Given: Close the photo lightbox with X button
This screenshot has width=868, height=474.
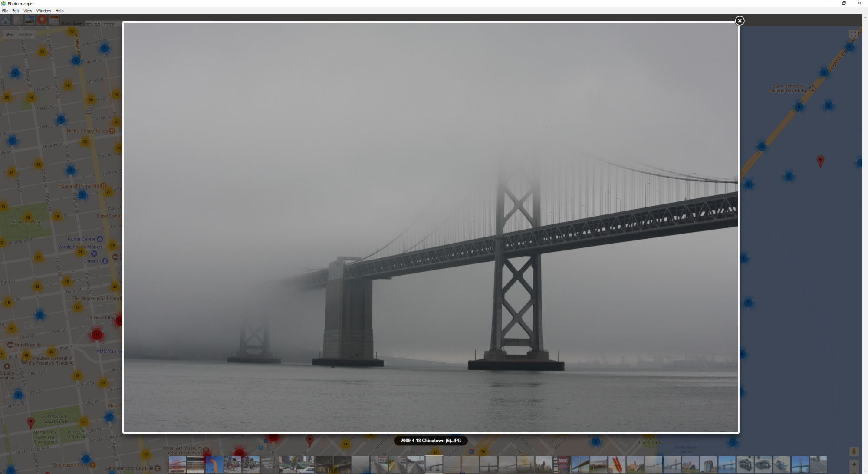Looking at the screenshot, I should pos(740,21).
